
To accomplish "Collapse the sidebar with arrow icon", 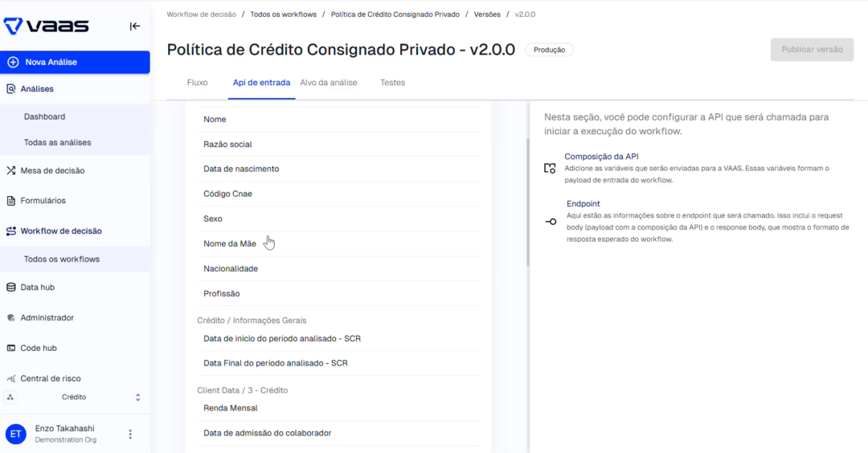I will tap(134, 26).
